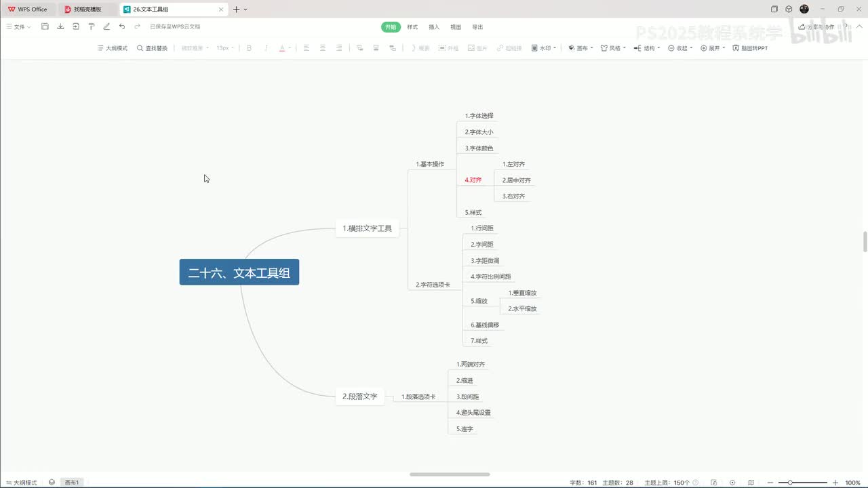Click the 外框 boundary tool
Screen dimensions: 868x488
[x=448, y=48]
